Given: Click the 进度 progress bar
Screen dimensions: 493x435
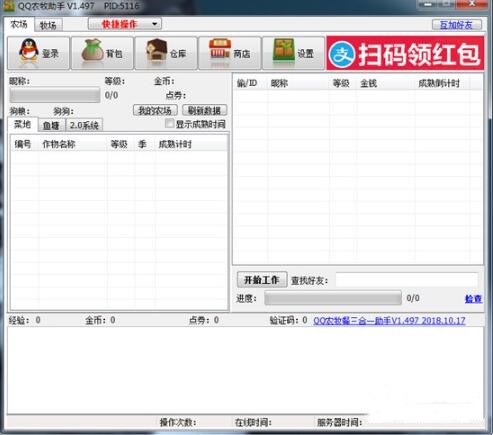Looking at the screenshot, I should point(333,298).
